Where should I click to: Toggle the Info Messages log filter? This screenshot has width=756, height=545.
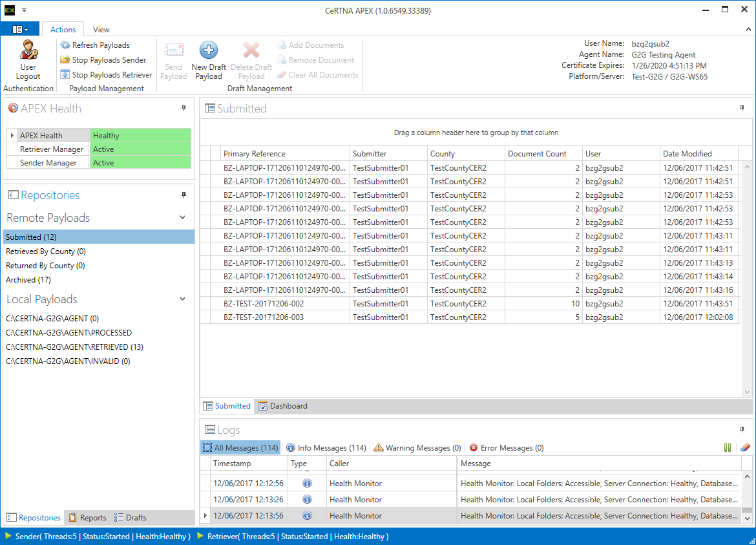pyautogui.click(x=326, y=448)
